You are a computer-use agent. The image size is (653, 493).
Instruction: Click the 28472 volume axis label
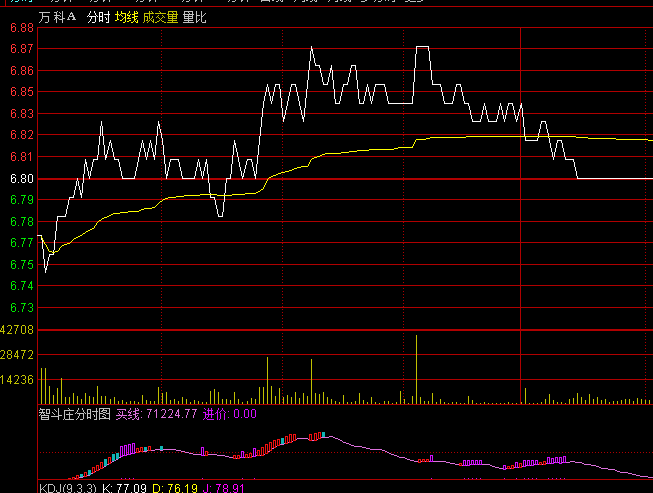(18, 355)
